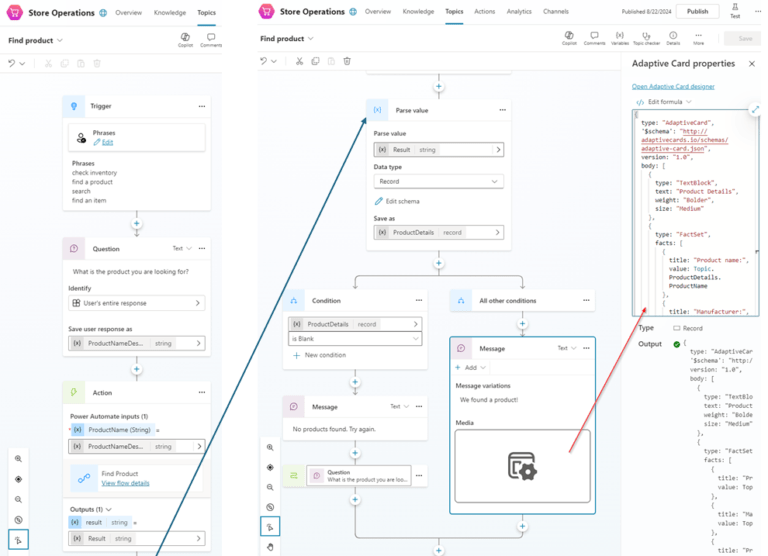
Task: Click the Publish button
Action: click(697, 11)
